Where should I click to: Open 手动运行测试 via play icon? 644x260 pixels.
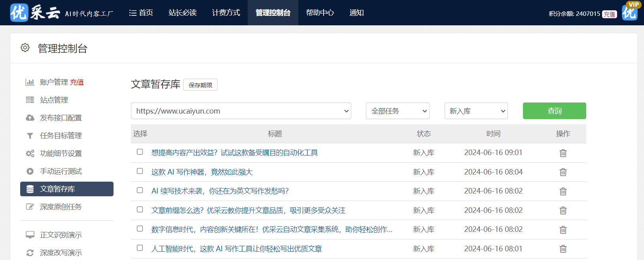pyautogui.click(x=30, y=171)
